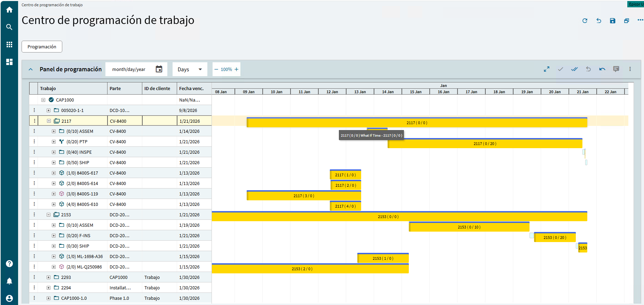
Task: Select the (4/0) 8400S-610 row
Action: tap(120, 204)
